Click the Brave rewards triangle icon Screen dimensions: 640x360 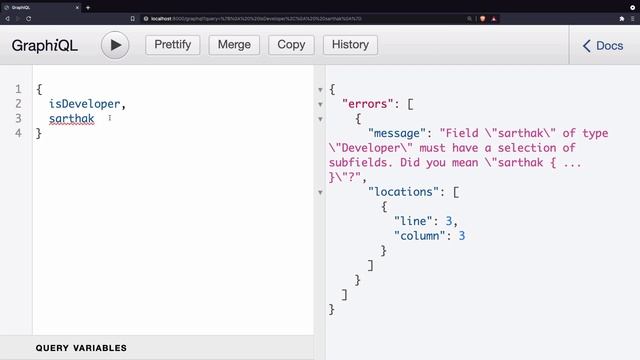(x=494, y=19)
